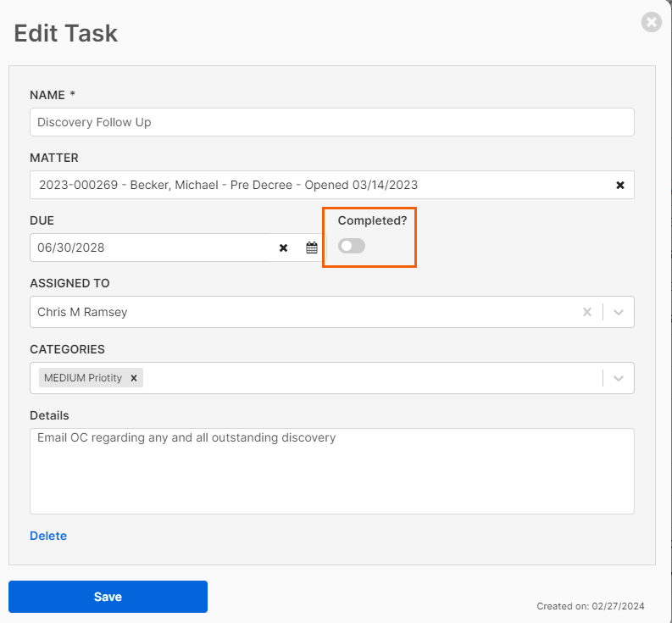672x623 pixels.
Task: Click the Completed? label
Action: coord(372,220)
